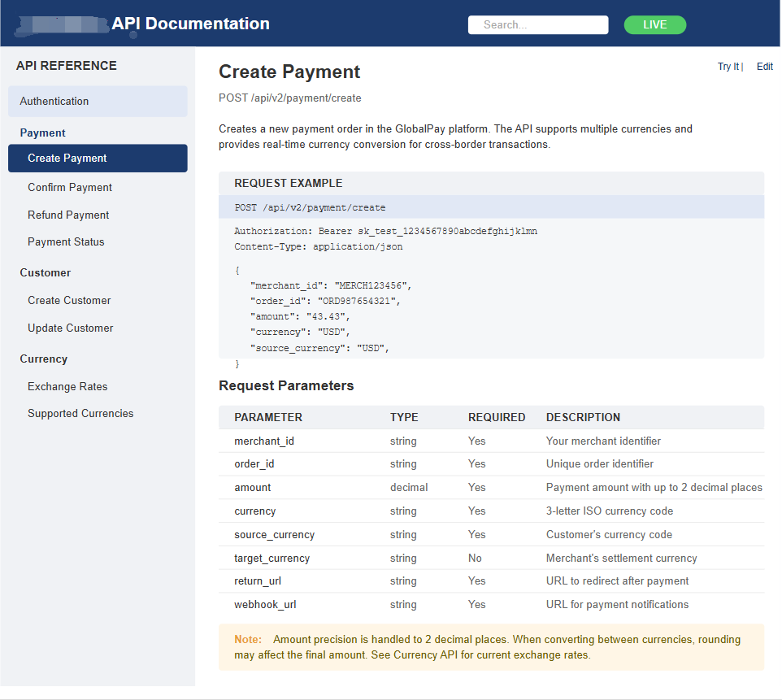
Task: Click "URL for payment notifications" description
Action: [617, 604]
